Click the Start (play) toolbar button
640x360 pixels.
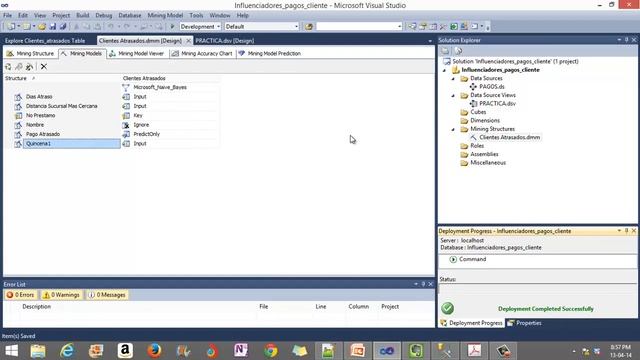172,27
